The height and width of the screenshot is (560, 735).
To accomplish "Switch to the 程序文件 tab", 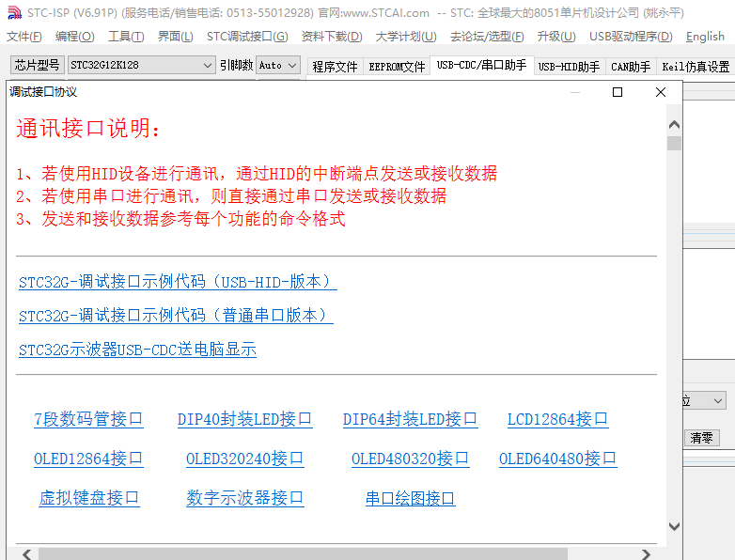I will click(335, 67).
